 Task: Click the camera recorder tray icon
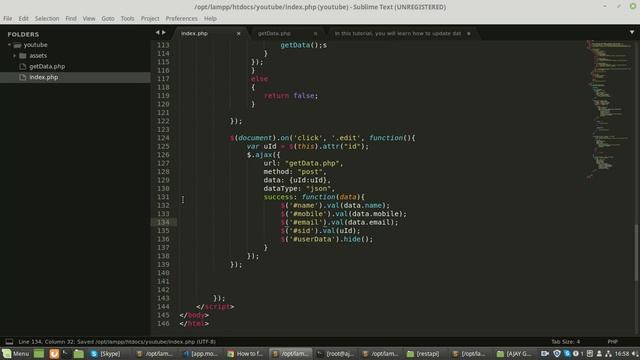tap(545, 353)
